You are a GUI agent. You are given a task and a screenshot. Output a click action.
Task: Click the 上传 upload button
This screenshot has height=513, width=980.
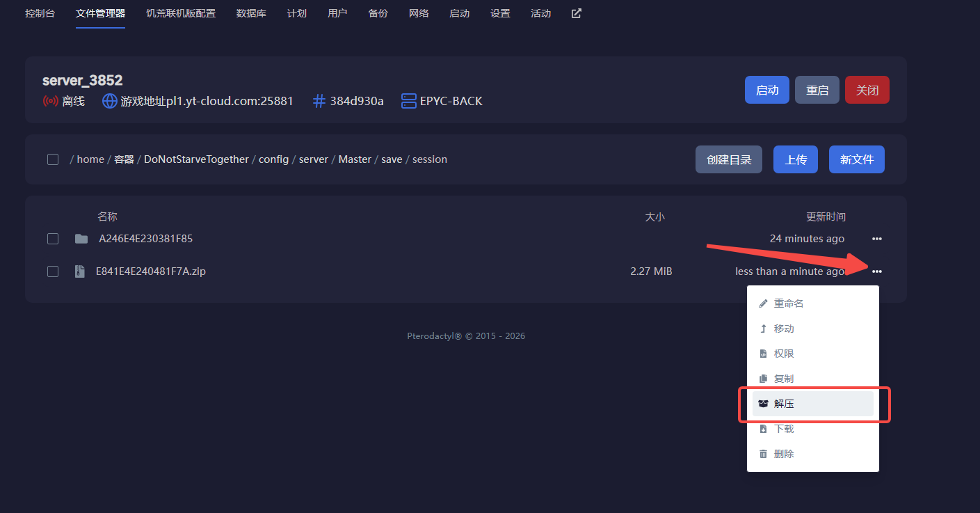click(x=796, y=159)
